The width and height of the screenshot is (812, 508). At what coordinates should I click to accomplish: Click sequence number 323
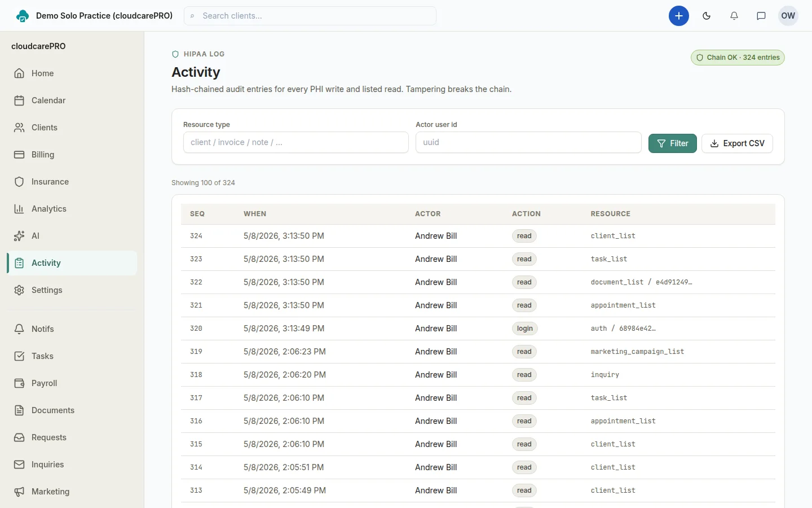tap(196, 259)
